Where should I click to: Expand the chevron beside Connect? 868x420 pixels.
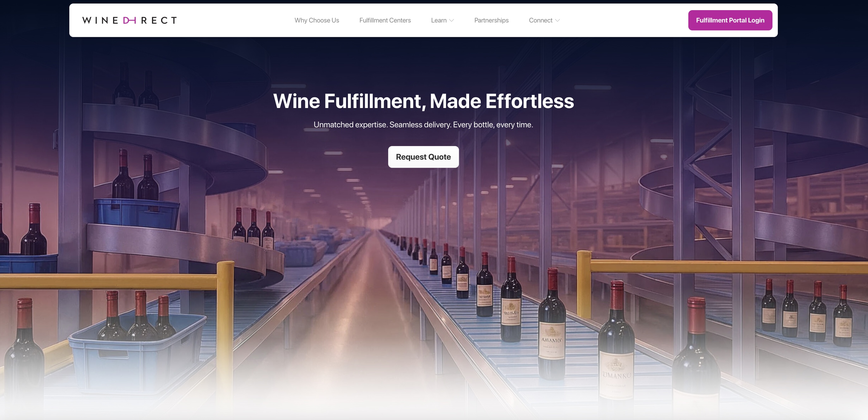click(557, 21)
